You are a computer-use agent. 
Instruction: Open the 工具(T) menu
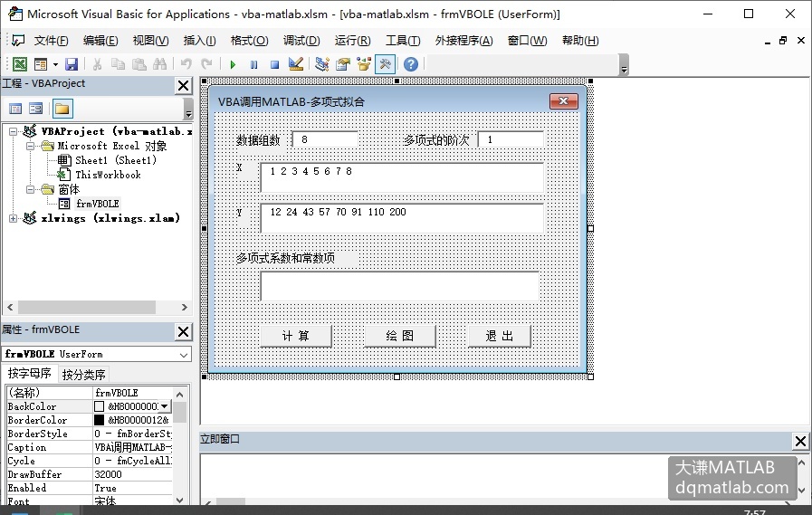[x=402, y=41]
